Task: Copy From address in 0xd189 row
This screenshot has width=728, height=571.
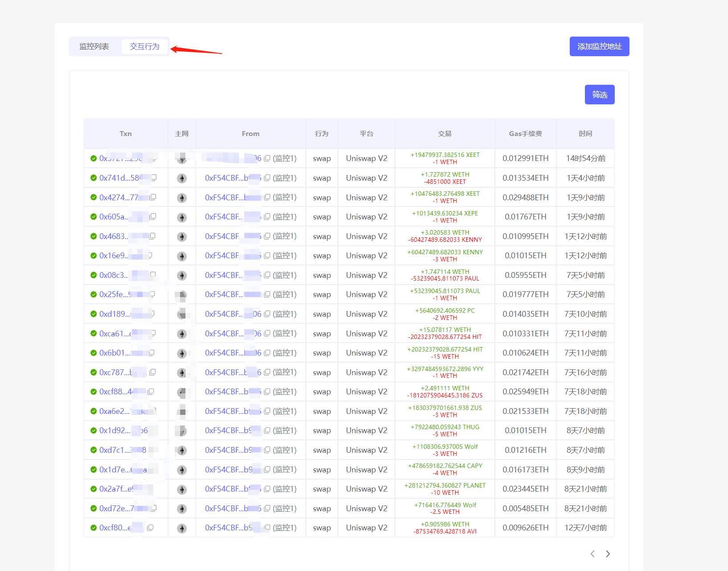Action: tap(267, 314)
